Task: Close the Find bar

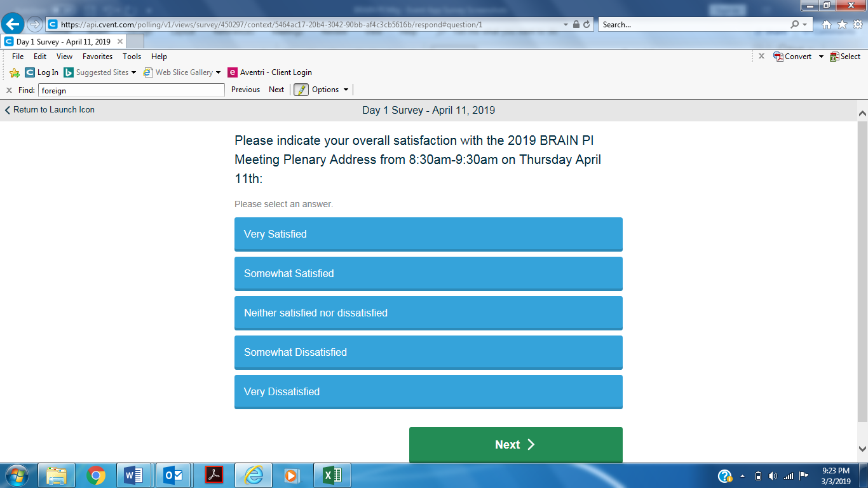Action: coord(9,90)
